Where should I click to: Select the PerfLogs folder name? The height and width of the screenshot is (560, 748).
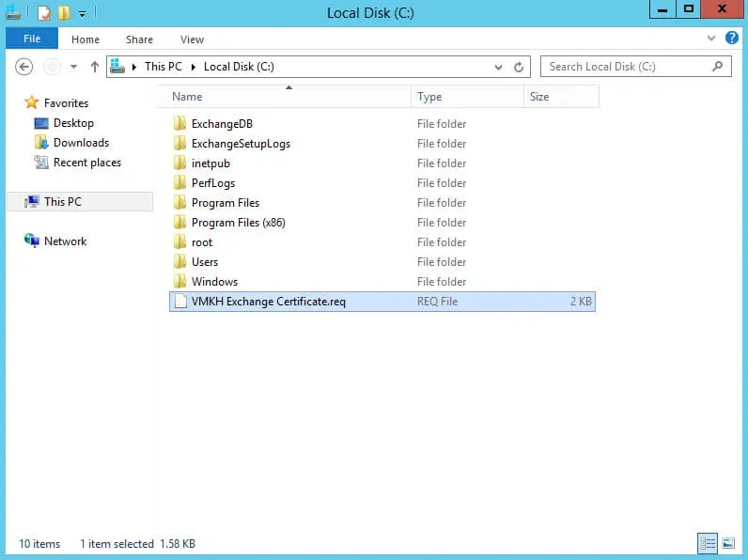point(213,183)
